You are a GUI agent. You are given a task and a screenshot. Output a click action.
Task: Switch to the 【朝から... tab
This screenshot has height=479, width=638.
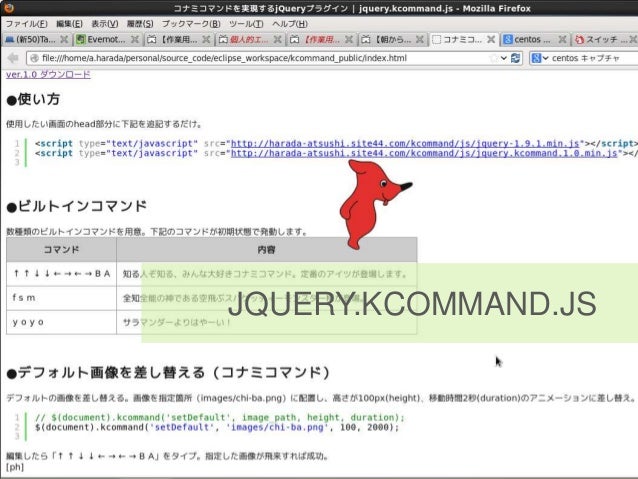click(393, 39)
